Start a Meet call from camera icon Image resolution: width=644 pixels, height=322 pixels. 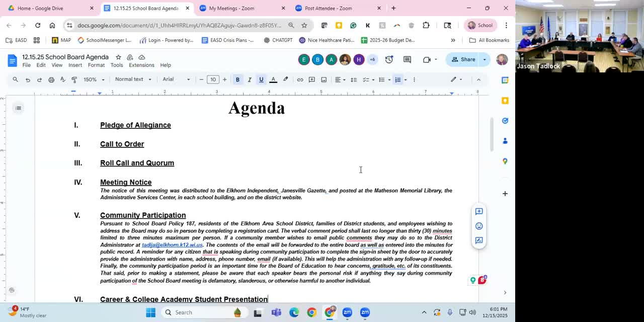[427, 59]
